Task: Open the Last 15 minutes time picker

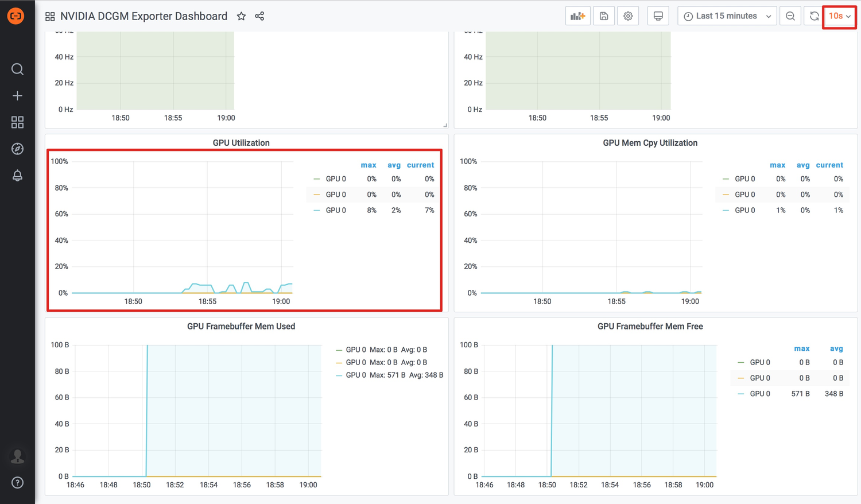Action: [x=727, y=16]
